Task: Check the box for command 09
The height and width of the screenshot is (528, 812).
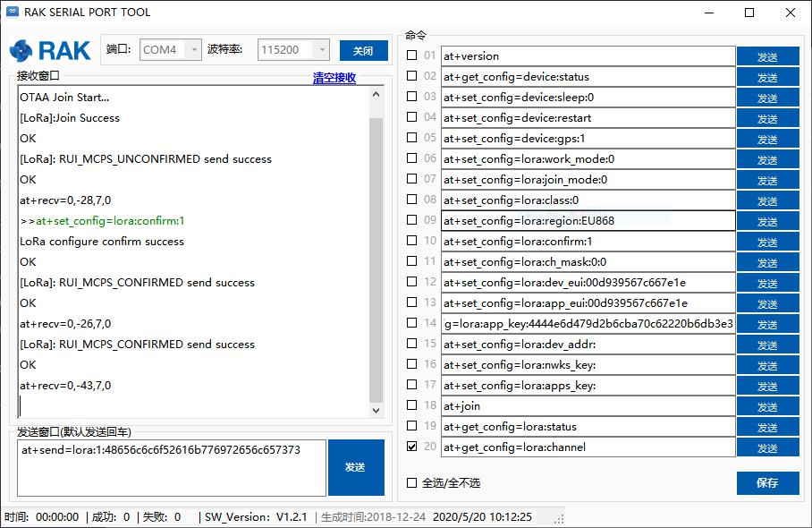Action: tap(411, 219)
